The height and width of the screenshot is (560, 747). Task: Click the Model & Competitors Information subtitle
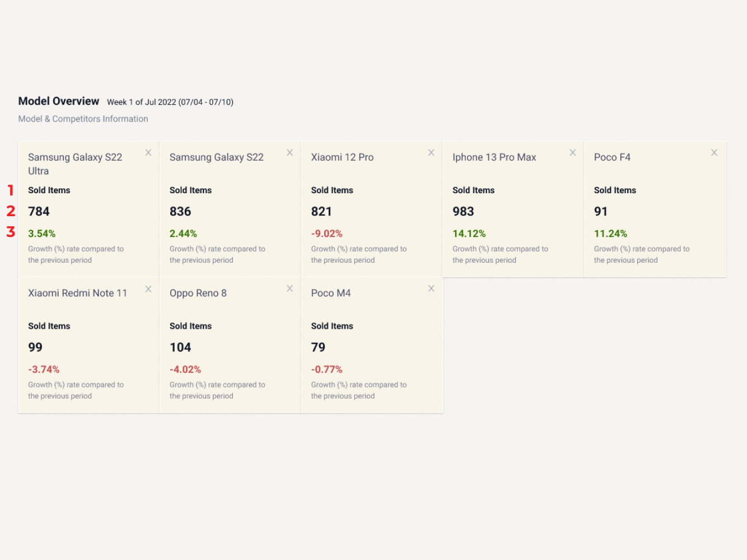83,119
